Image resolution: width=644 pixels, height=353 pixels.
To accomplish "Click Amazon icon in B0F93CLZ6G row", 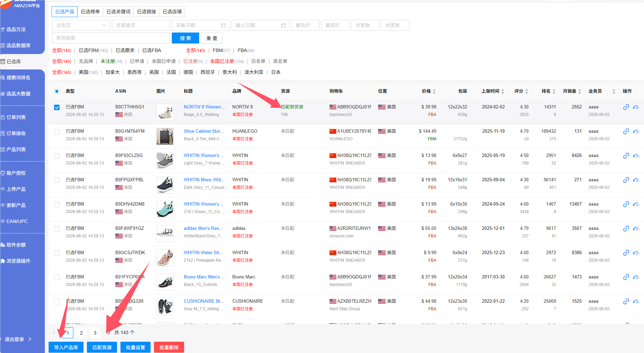I will click(x=636, y=156).
